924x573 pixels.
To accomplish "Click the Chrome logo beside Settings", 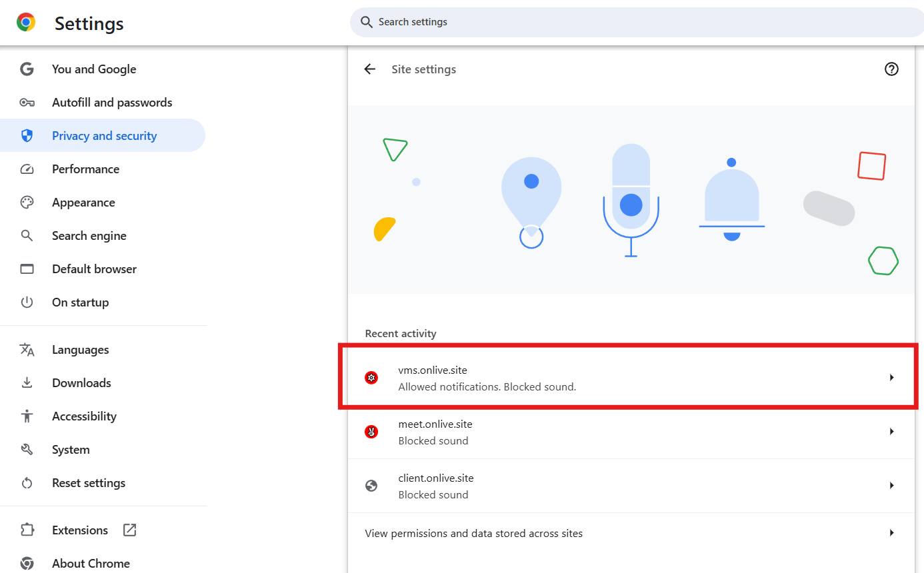I will [26, 23].
